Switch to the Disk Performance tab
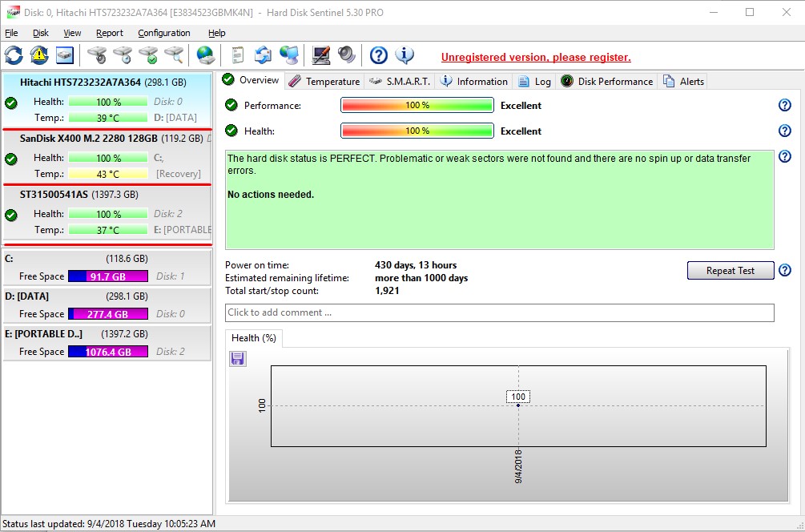This screenshot has width=805, height=532. point(607,81)
